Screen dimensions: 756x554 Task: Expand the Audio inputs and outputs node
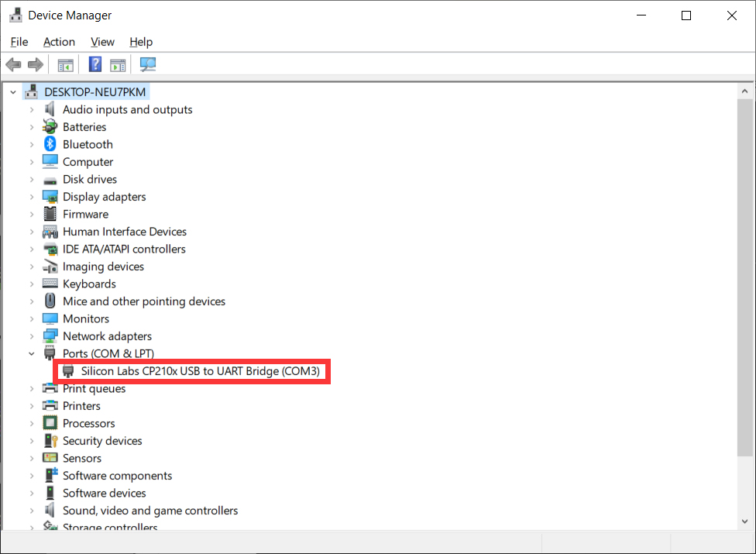[31, 109]
